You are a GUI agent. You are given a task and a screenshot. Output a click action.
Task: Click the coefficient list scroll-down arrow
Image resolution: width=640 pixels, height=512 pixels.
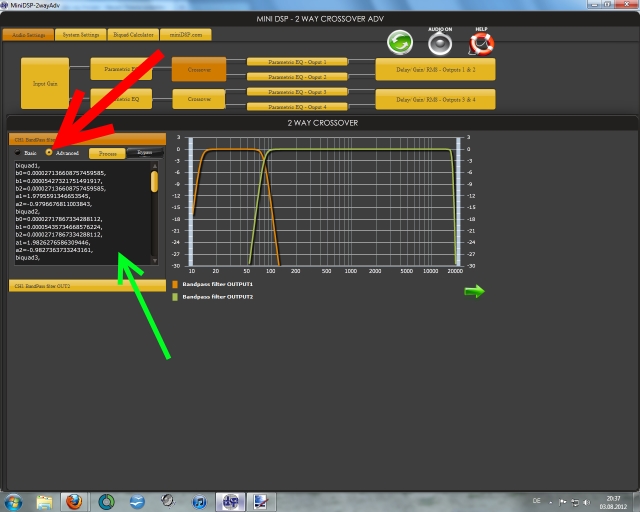click(154, 260)
